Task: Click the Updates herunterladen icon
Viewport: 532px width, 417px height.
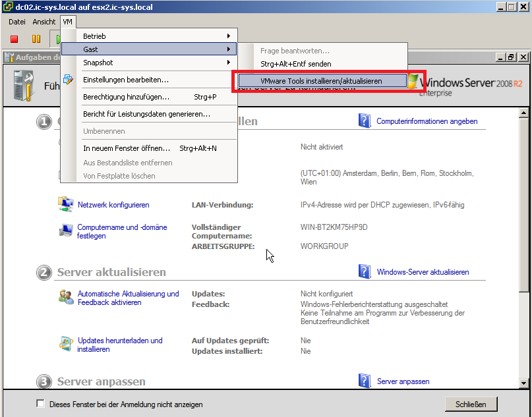Action: (66, 344)
